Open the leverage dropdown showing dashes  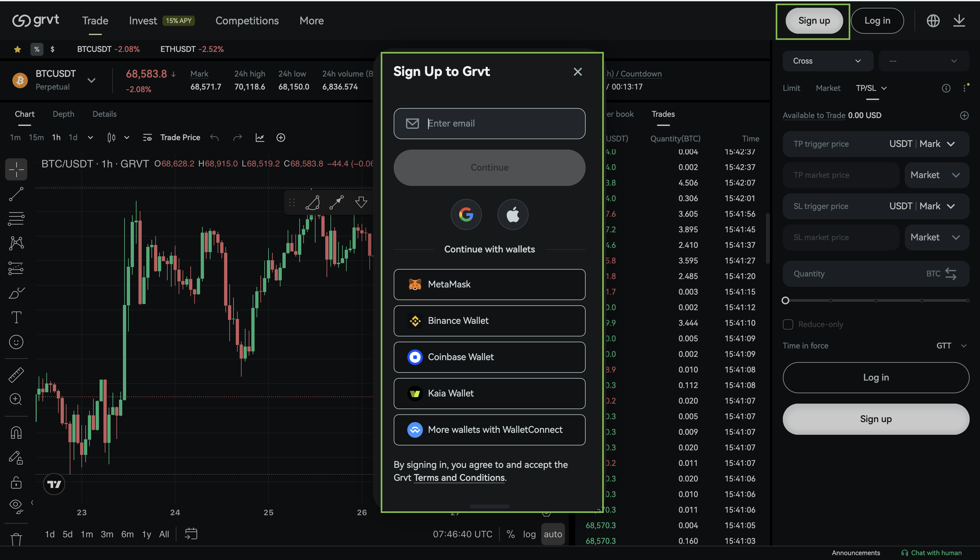coord(924,61)
